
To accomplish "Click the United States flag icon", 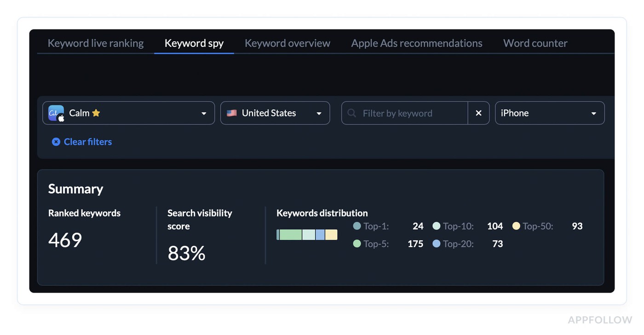I will click(232, 113).
